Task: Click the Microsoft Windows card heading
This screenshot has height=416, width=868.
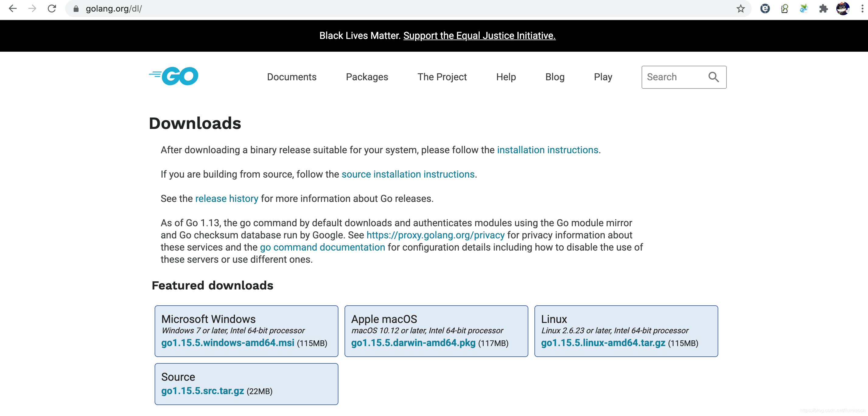Action: click(208, 319)
